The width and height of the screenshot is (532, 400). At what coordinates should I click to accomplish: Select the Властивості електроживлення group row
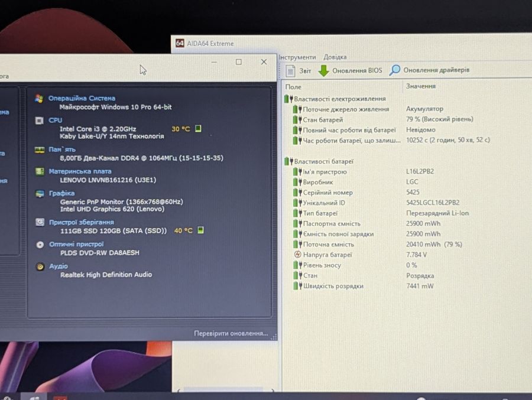335,99
